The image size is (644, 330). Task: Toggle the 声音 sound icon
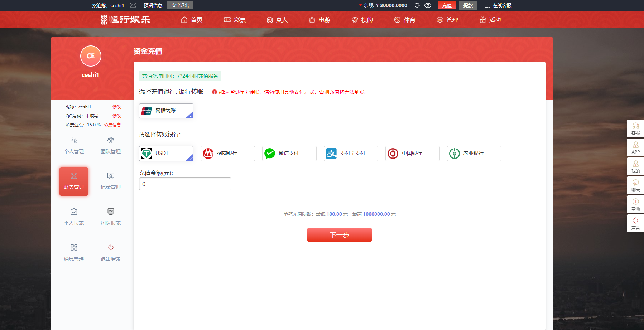click(x=635, y=223)
